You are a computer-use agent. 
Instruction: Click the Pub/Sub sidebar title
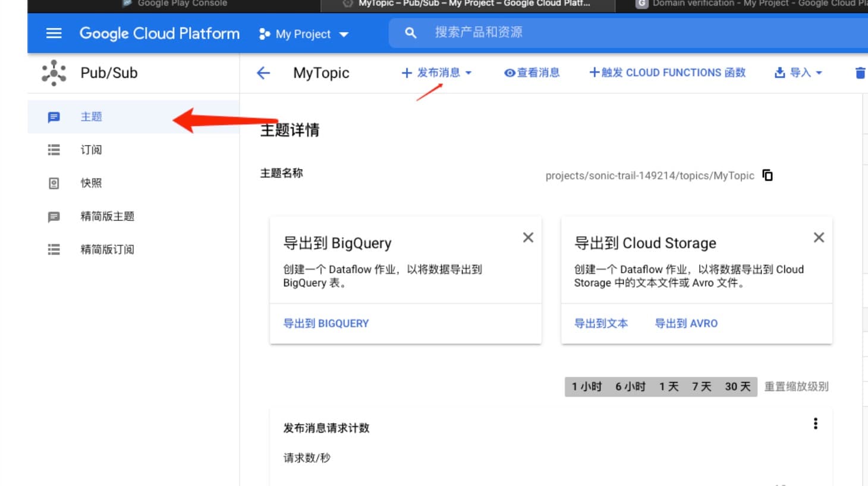tap(109, 73)
